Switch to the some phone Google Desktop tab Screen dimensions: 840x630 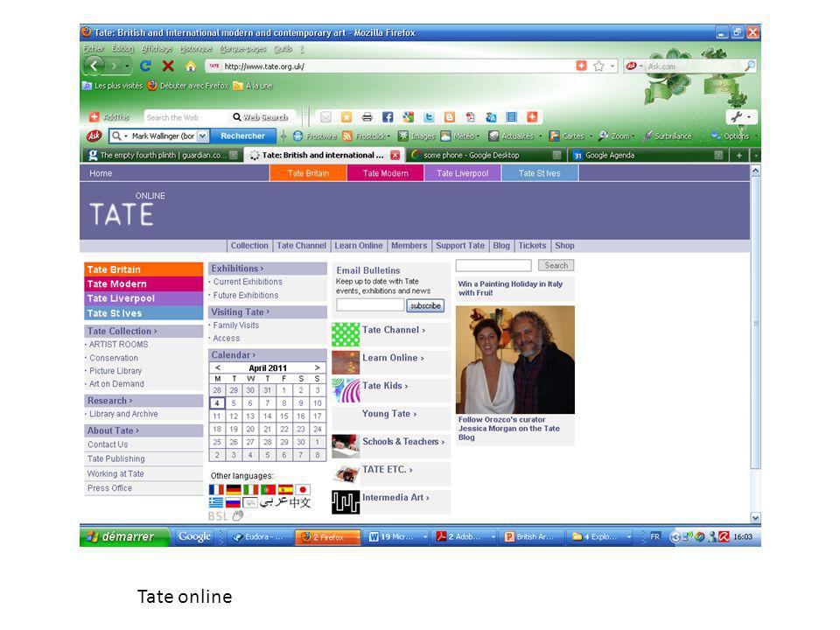(x=486, y=156)
